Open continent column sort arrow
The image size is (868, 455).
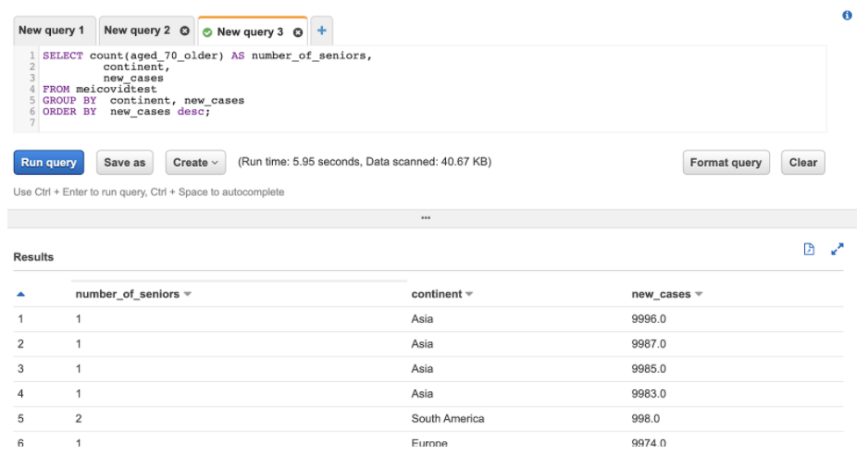click(469, 294)
